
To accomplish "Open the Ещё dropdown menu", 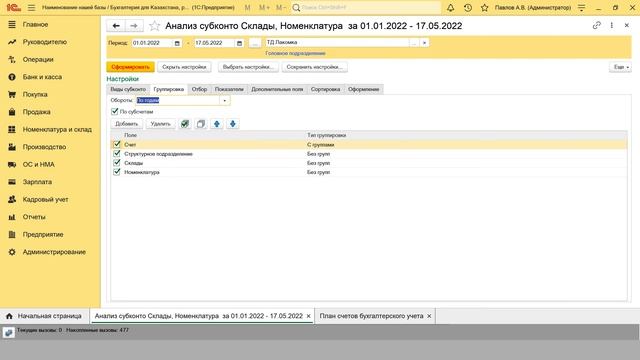I will [x=620, y=67].
